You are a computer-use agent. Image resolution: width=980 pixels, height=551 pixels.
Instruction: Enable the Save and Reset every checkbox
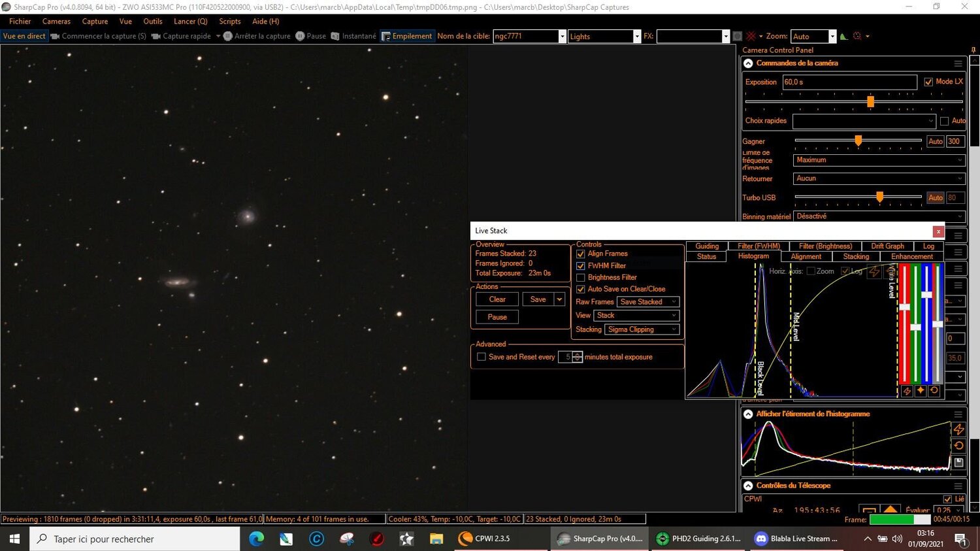[x=482, y=357]
